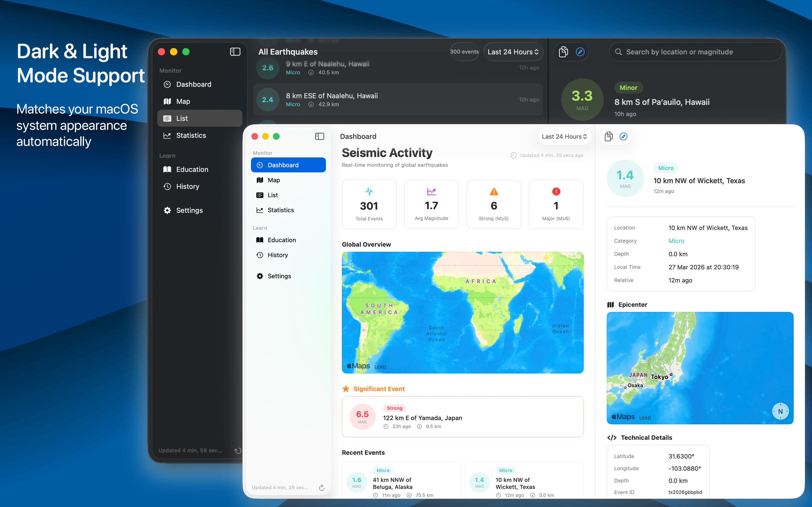Viewport: 812px width, 507px height.
Task: Click Legal link on Global Overview map
Action: (x=380, y=366)
